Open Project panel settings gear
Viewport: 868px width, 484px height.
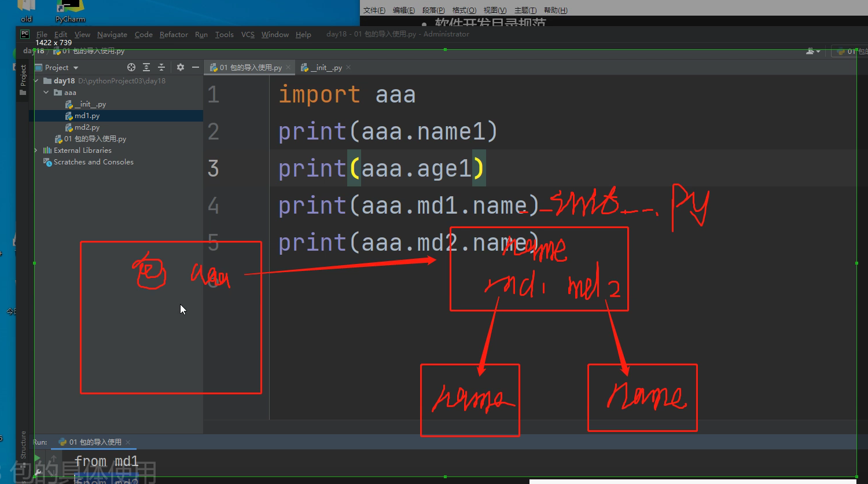(x=181, y=67)
